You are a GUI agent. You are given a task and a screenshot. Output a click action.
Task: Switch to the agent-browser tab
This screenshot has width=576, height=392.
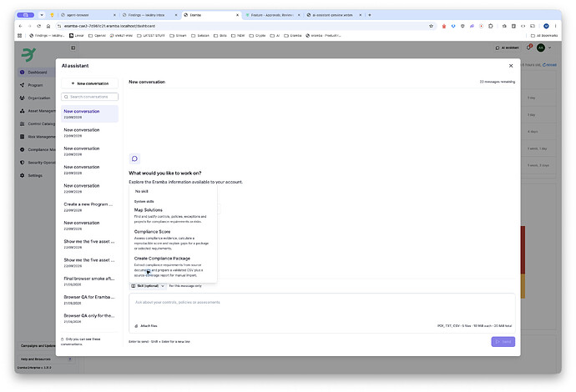(88, 15)
